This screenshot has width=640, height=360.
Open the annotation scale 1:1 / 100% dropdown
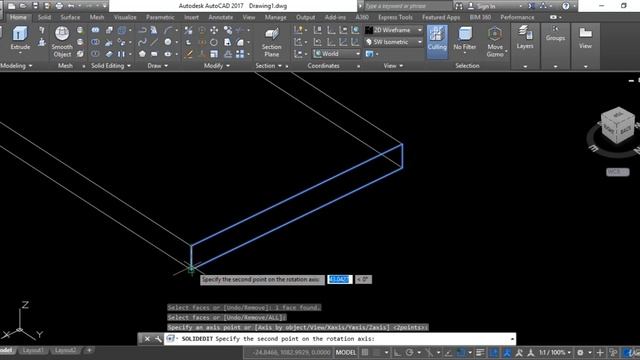[555, 352]
